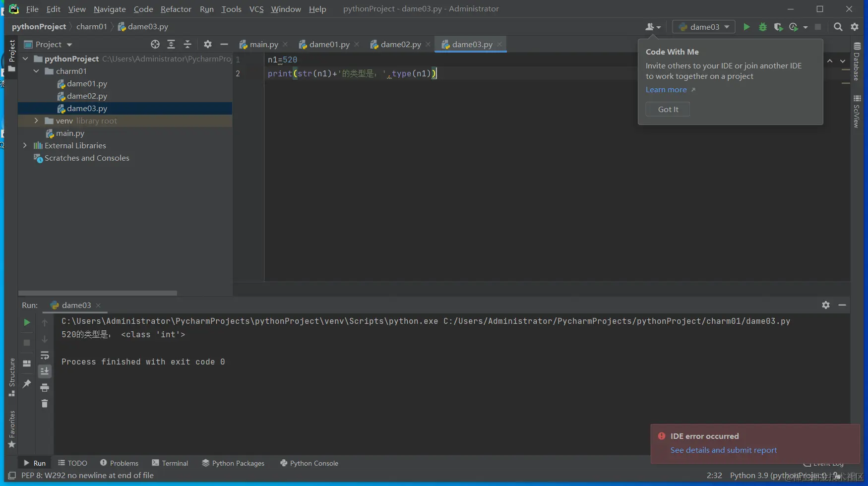Open the Python Console tool window

(x=309, y=463)
